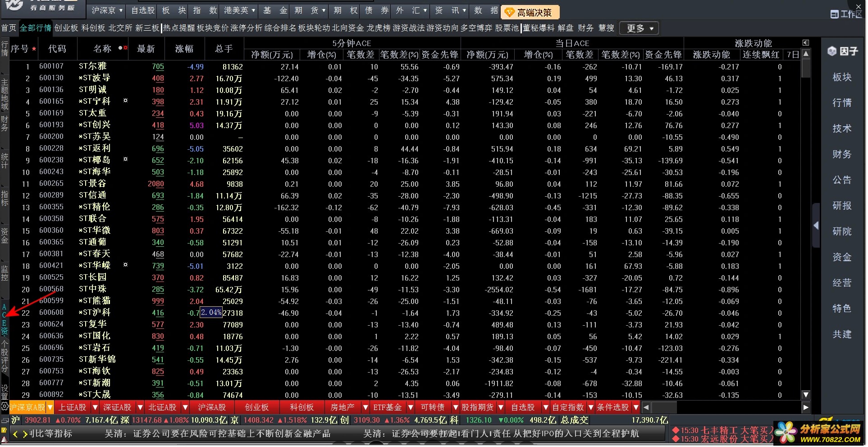Click the 工作区 workspace icon
The image size is (868, 447).
tap(834, 14)
